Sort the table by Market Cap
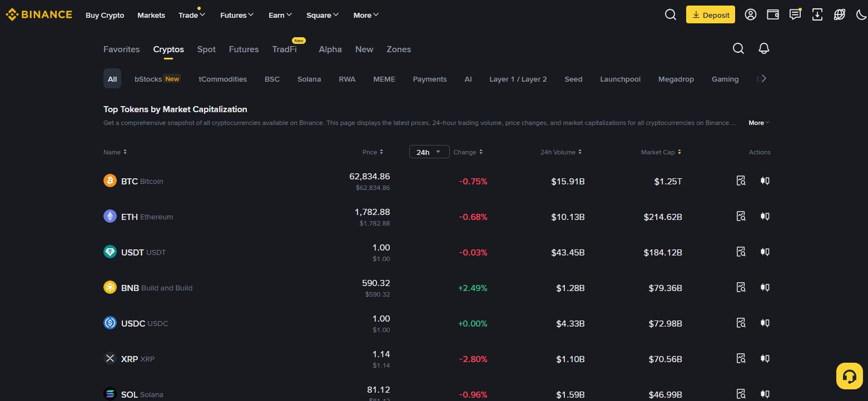The height and width of the screenshot is (401, 868). point(661,152)
